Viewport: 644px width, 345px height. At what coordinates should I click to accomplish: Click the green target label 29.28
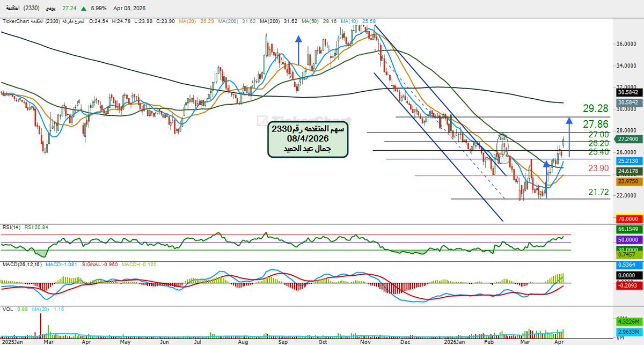tap(597, 109)
